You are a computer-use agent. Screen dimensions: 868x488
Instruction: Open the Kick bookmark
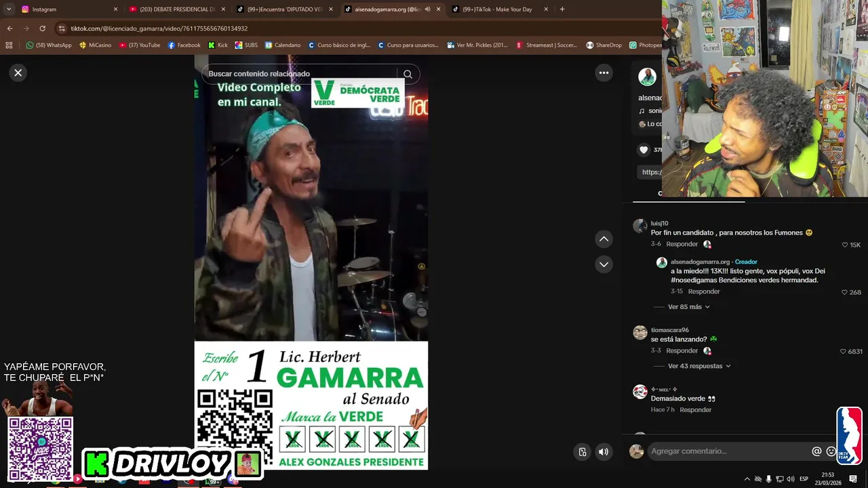pos(218,45)
